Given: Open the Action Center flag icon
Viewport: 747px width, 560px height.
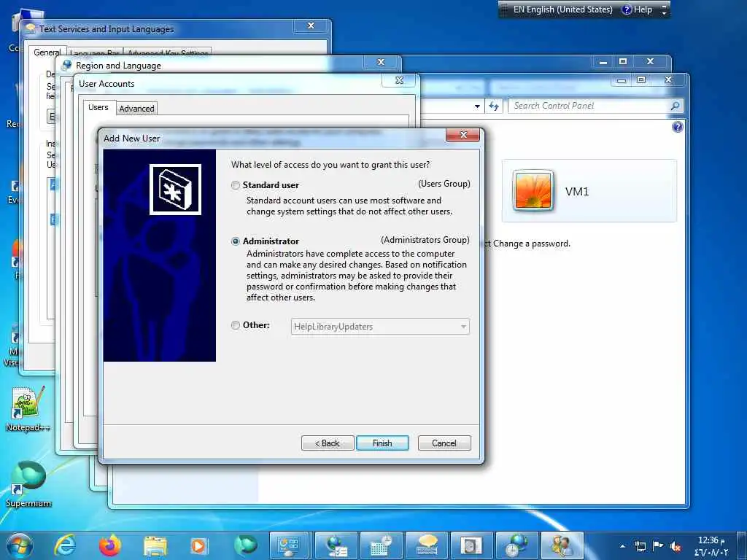Looking at the screenshot, I should point(657,545).
